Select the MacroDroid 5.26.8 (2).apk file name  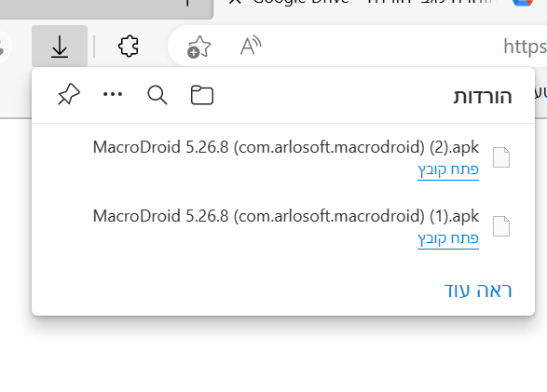[x=286, y=147]
